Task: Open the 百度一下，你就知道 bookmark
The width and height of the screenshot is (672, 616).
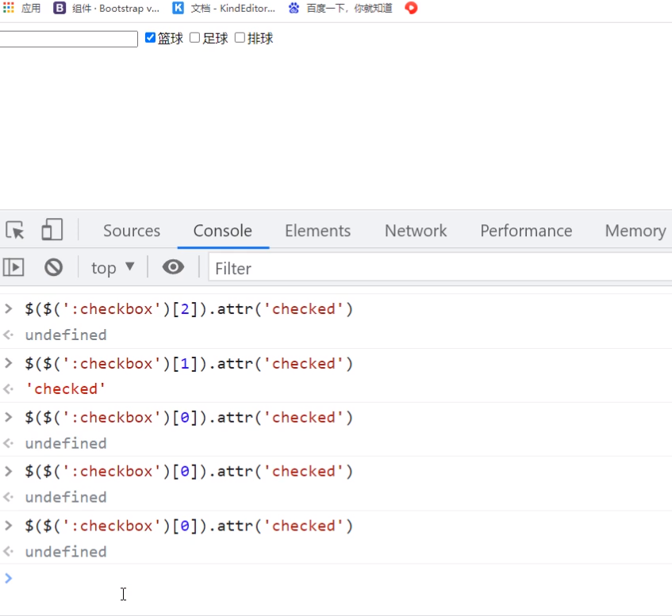Action: (x=349, y=8)
